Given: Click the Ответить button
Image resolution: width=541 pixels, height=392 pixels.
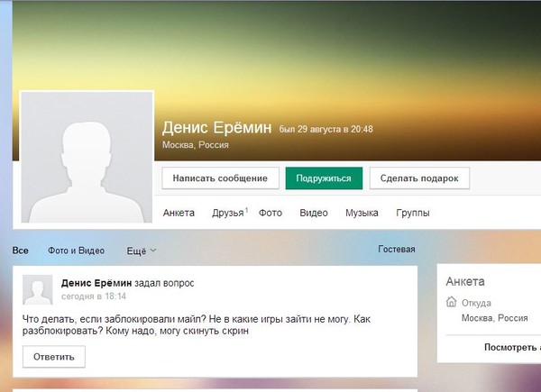Looking at the screenshot, I should point(54,357).
